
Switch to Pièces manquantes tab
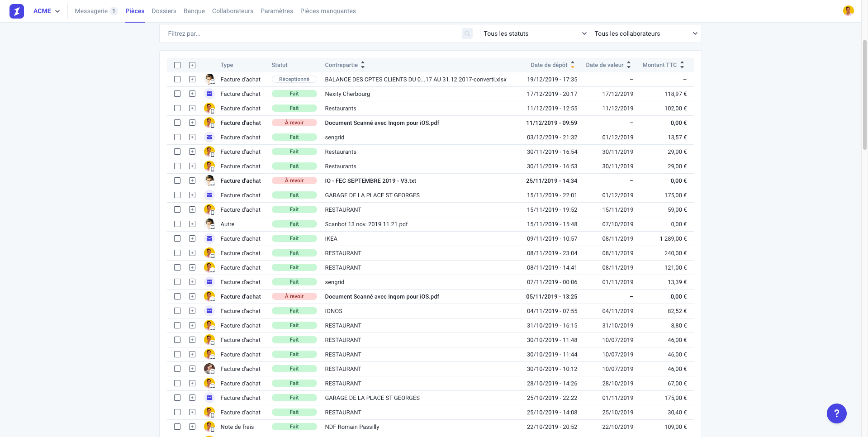328,11
